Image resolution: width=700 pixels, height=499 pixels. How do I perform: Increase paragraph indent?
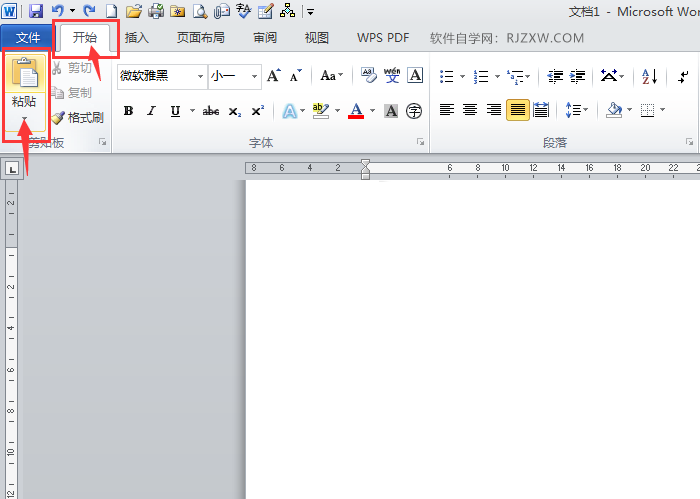point(578,76)
